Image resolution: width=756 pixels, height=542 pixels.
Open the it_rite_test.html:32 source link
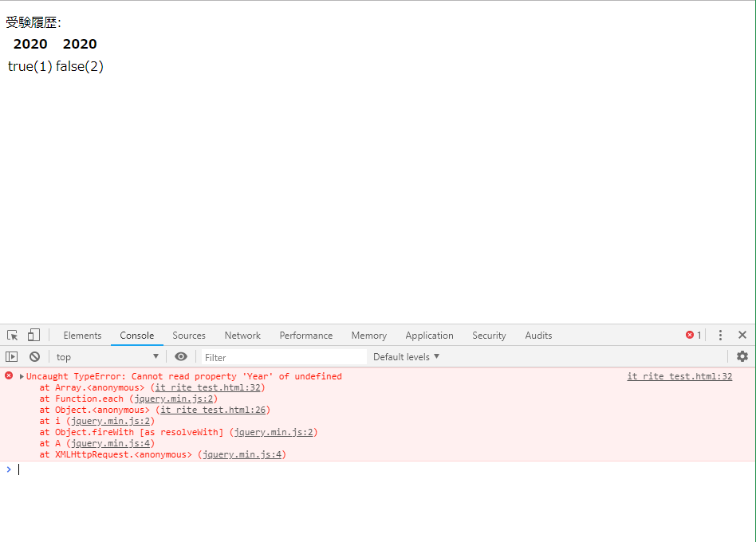(679, 375)
